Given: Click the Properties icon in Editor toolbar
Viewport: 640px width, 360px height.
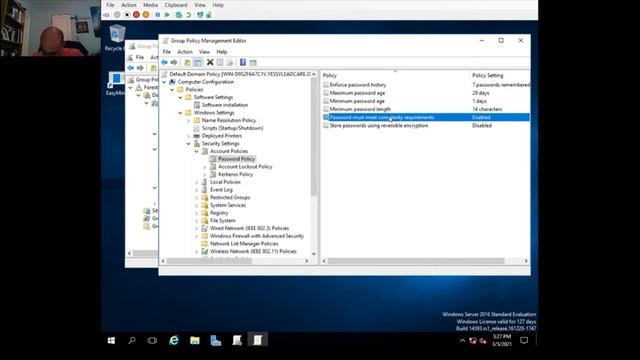Looking at the screenshot, I should pyautogui.click(x=220, y=62).
